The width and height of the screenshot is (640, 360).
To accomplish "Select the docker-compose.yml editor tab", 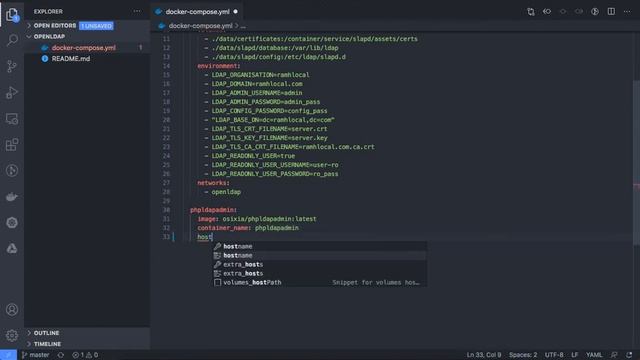I will point(196,11).
